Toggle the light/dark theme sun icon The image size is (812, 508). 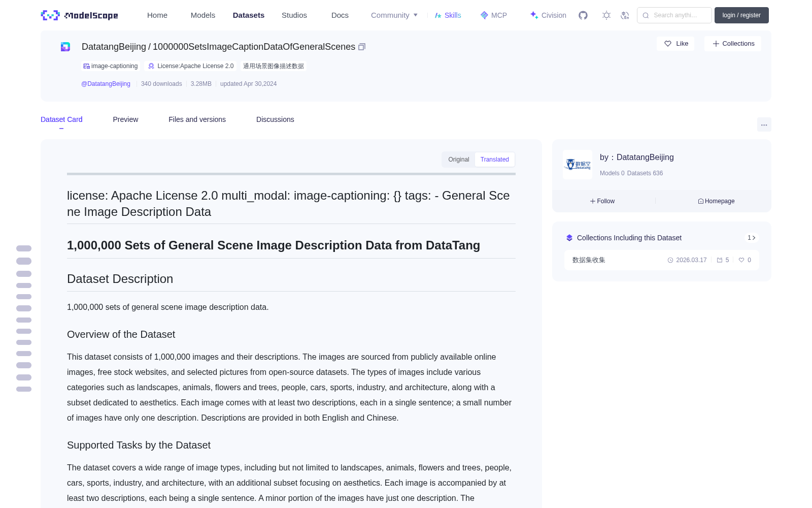click(x=606, y=15)
